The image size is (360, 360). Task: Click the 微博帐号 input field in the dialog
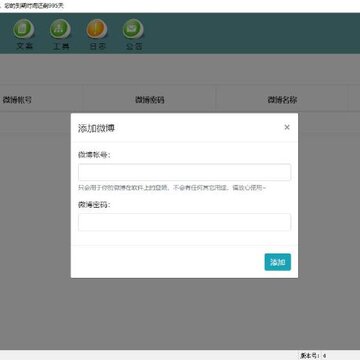tap(184, 172)
